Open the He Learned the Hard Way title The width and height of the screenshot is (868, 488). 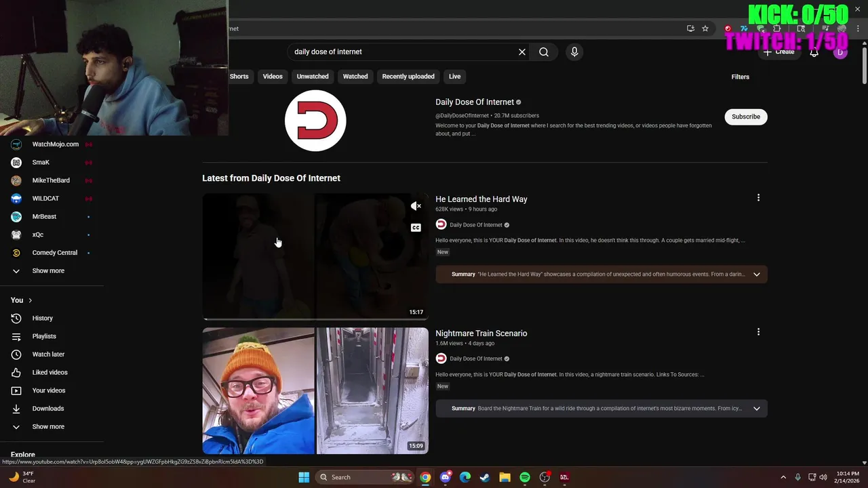[x=481, y=199]
